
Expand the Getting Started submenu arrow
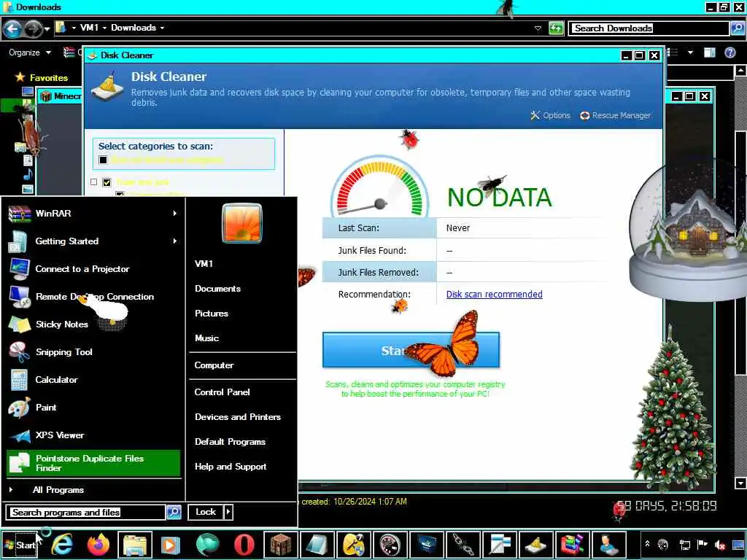[x=175, y=241]
